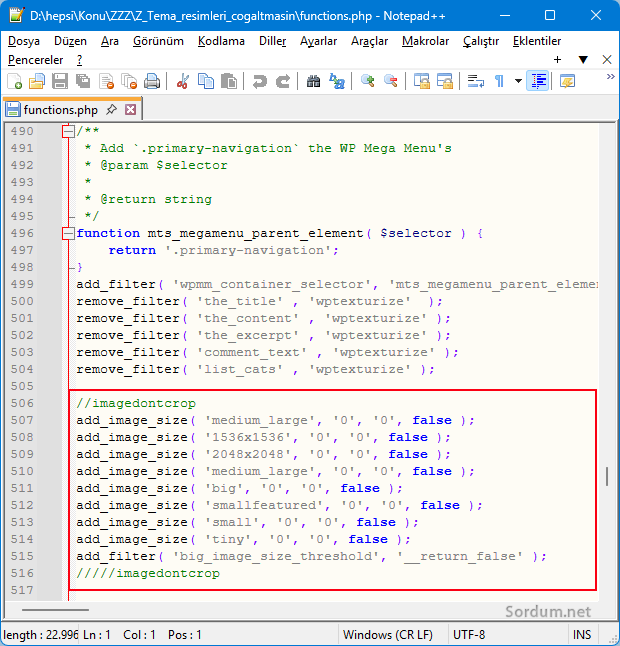Redo the last action

click(x=283, y=81)
